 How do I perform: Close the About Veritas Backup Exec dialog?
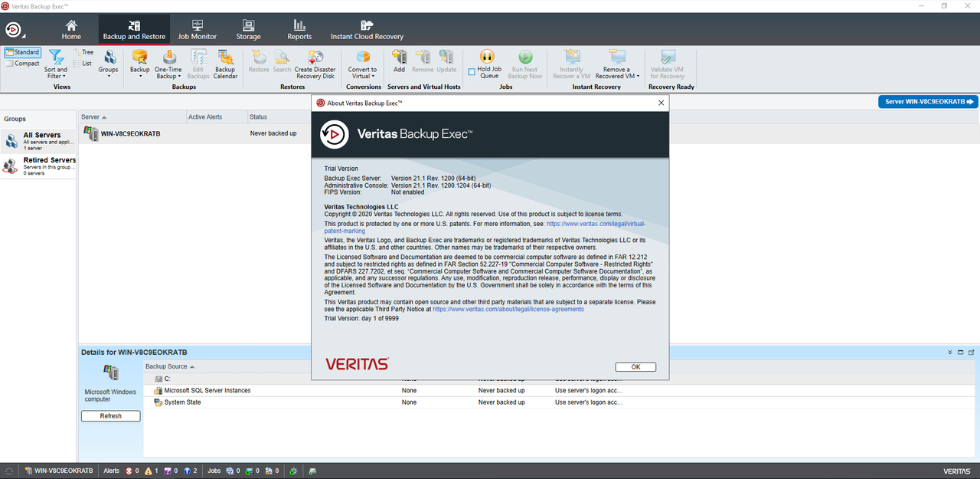click(661, 102)
